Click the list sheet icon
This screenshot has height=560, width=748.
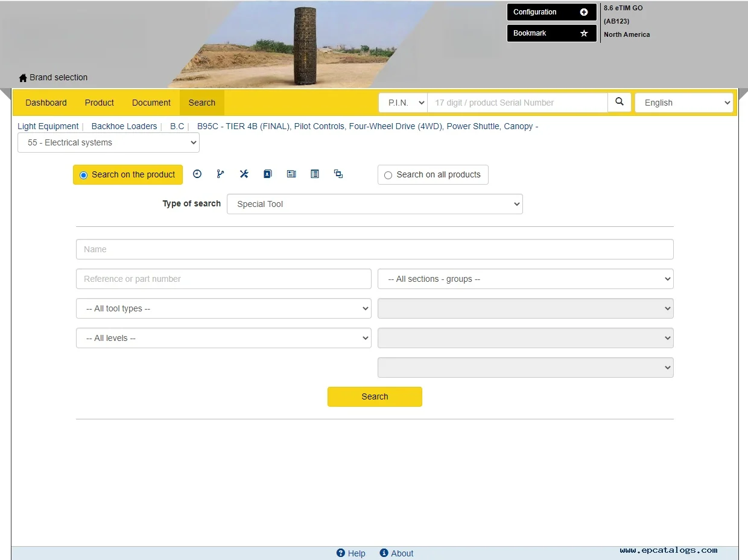315,174
